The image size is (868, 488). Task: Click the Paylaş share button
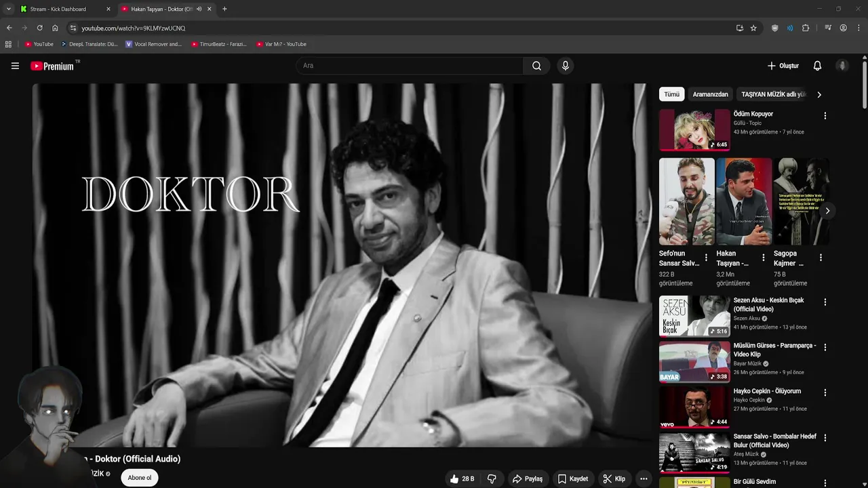pos(528,479)
